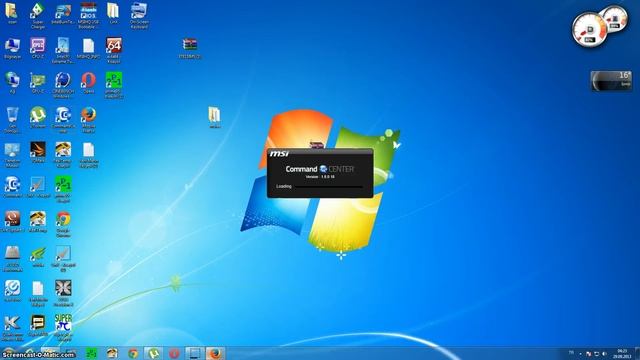Open the blue clock checkmark desktop shortcut
This screenshot has width=640, height=360.
click(12, 291)
